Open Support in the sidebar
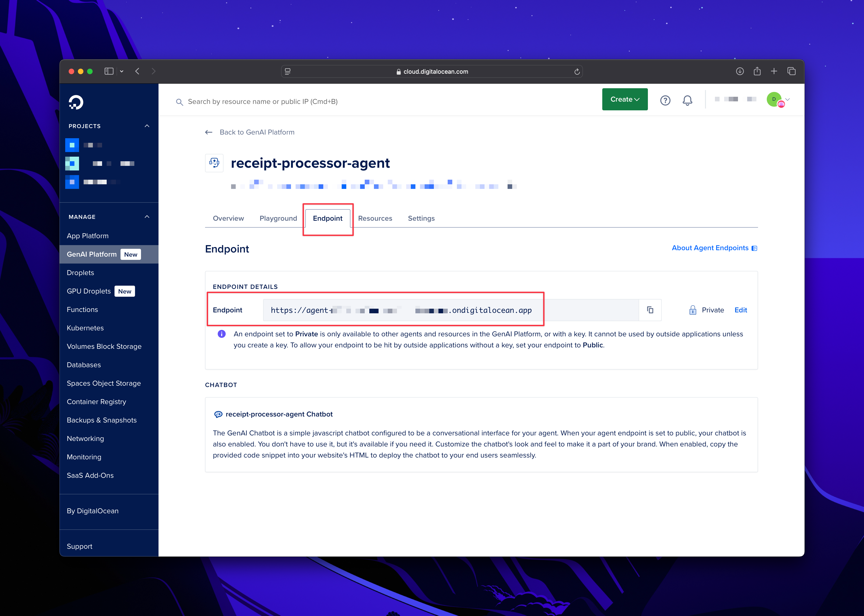This screenshot has width=864, height=616. tap(80, 546)
